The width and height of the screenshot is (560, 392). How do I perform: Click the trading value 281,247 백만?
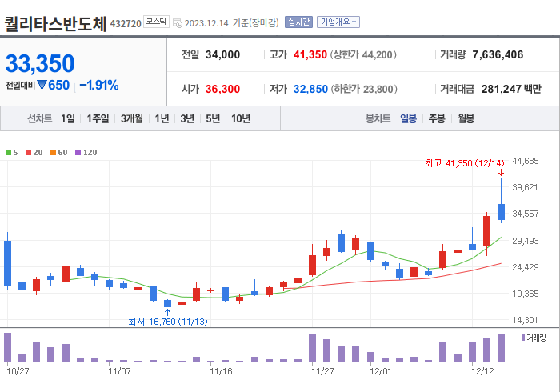(x=511, y=89)
